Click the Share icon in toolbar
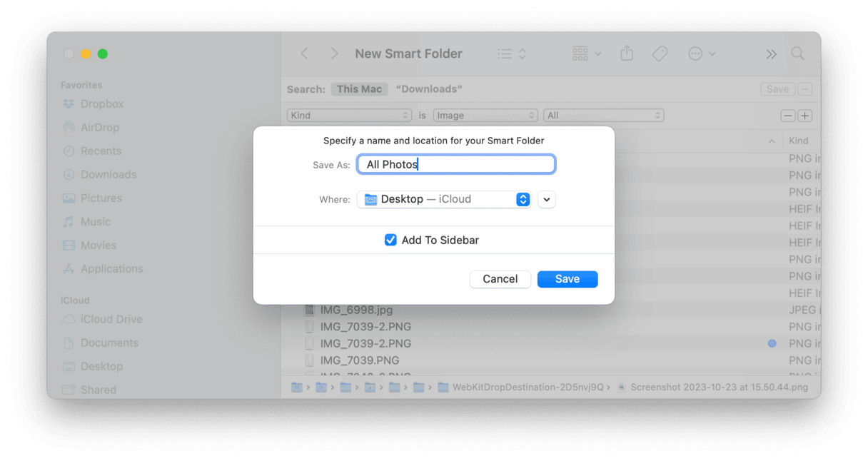 point(627,54)
